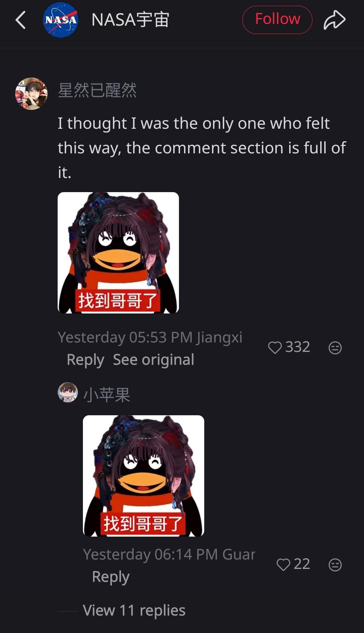The image size is (364, 633).
Task: Tap See original for translated comment
Action: pos(154,360)
